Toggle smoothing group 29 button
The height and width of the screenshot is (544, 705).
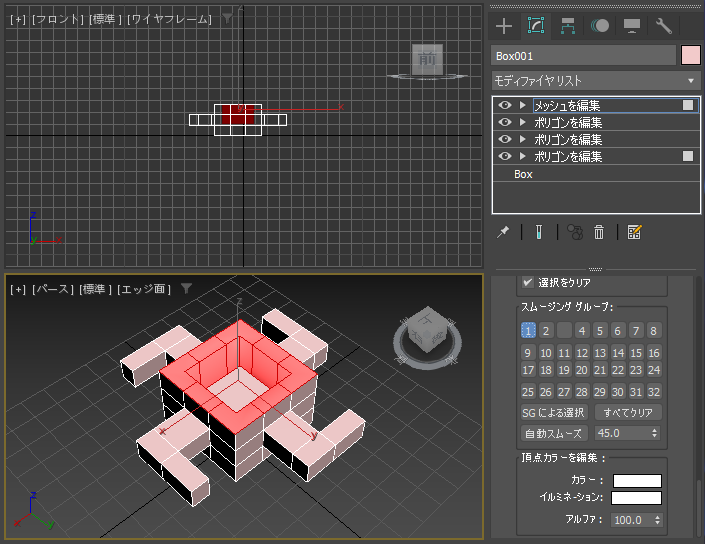[600, 392]
